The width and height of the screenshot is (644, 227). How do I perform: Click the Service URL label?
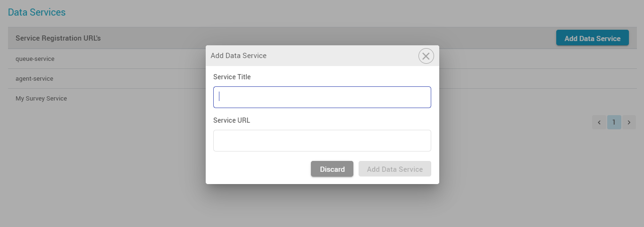pyautogui.click(x=232, y=120)
